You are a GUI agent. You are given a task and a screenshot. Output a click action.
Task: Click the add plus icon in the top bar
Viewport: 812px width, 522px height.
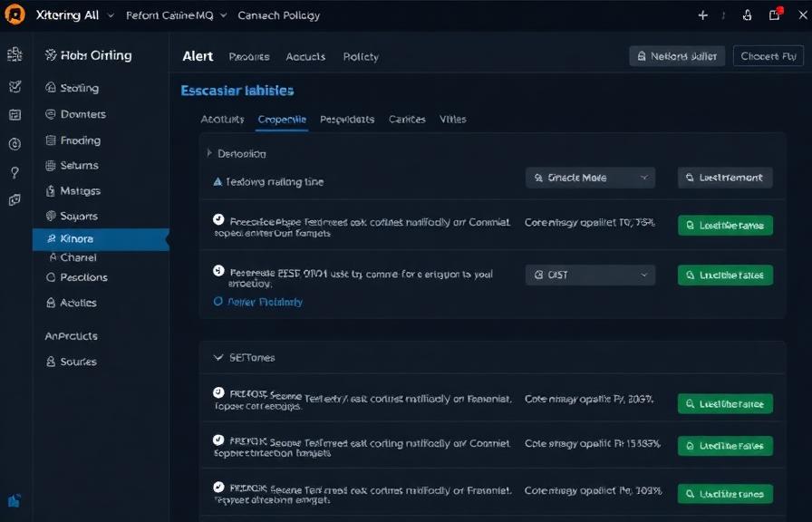(x=704, y=15)
